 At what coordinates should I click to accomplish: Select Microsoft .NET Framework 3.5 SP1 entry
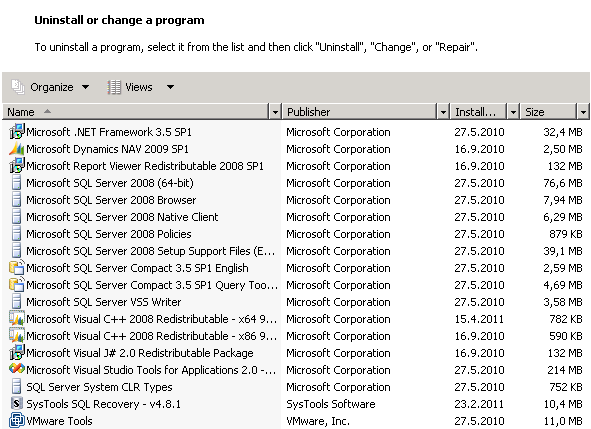click(109, 132)
